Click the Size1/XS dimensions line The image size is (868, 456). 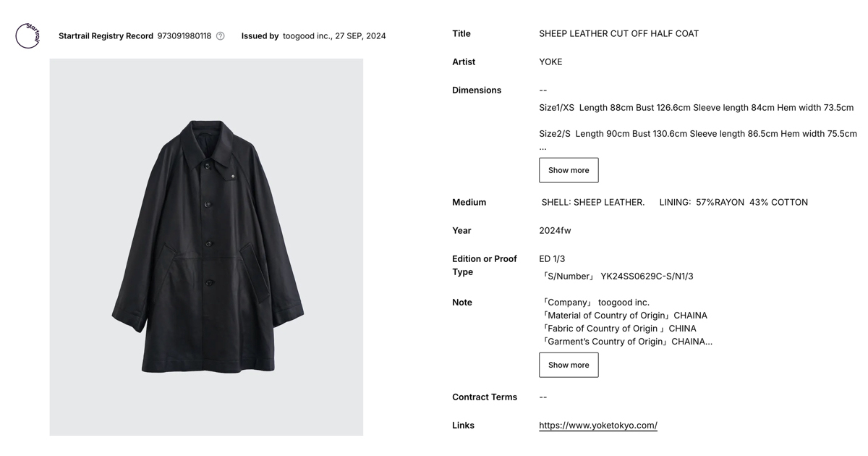tap(696, 108)
